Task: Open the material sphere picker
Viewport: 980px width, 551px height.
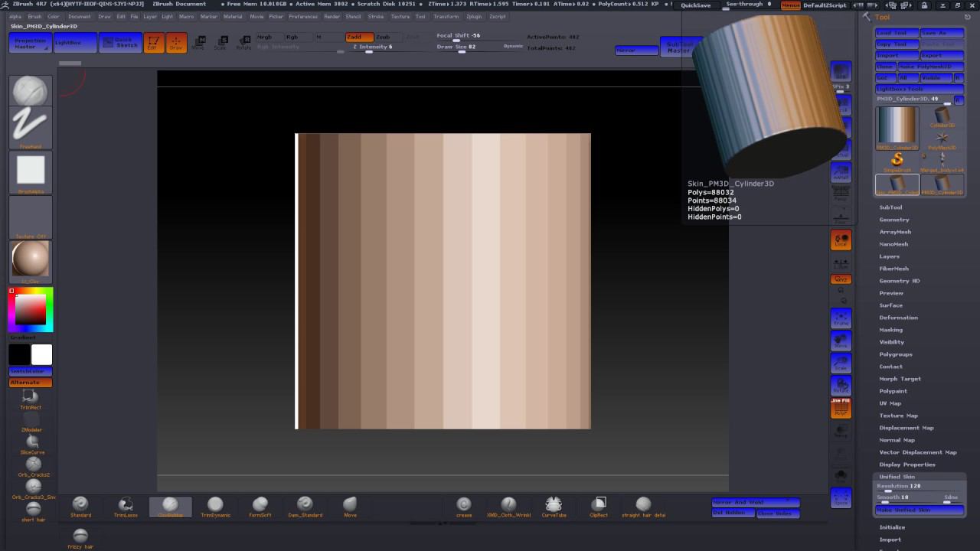Action: click(31, 259)
